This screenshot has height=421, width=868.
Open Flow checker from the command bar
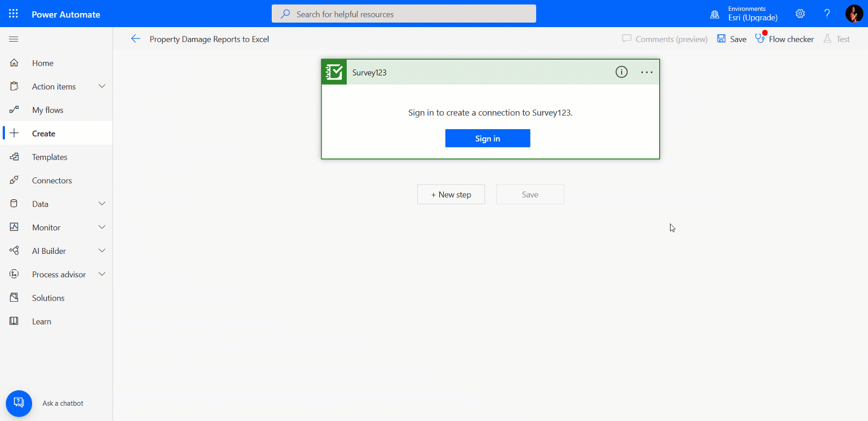[x=784, y=39]
